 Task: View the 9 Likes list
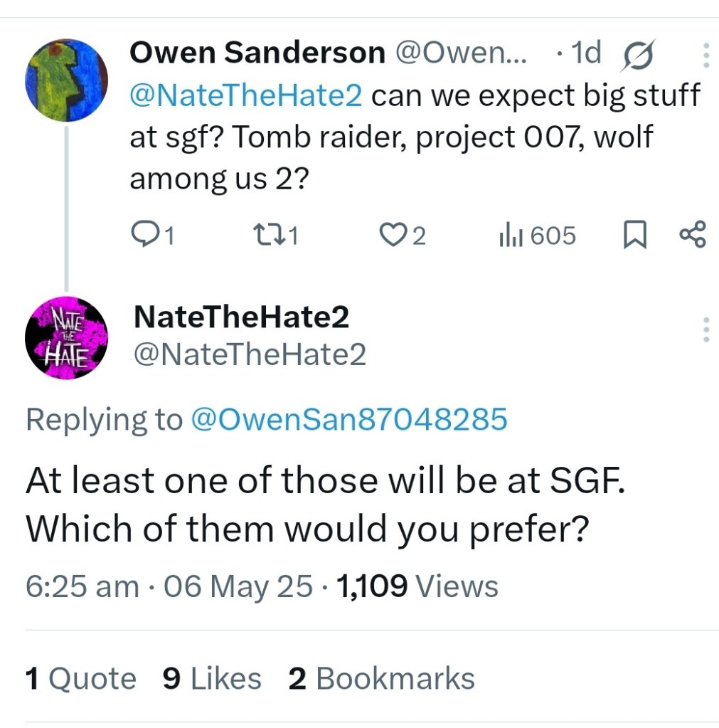[211, 678]
